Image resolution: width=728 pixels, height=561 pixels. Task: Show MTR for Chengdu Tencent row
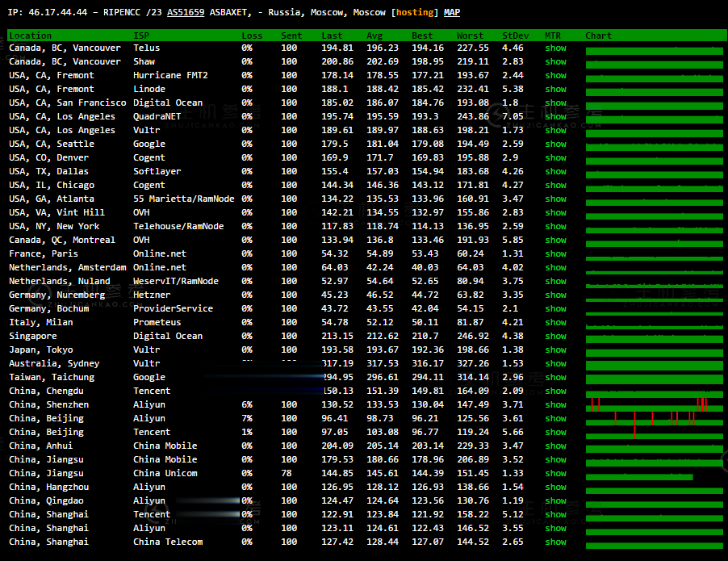[556, 391]
